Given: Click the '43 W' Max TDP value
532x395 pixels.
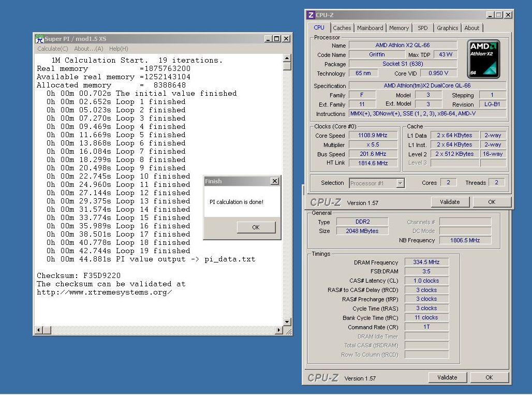Looking at the screenshot, I should [x=446, y=54].
